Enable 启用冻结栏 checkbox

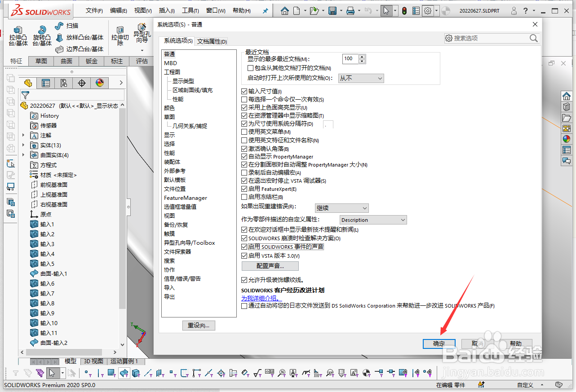pyautogui.click(x=244, y=197)
